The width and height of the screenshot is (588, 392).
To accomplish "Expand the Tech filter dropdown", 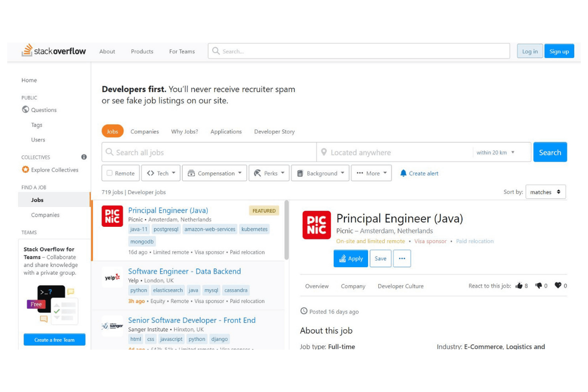I will (161, 173).
